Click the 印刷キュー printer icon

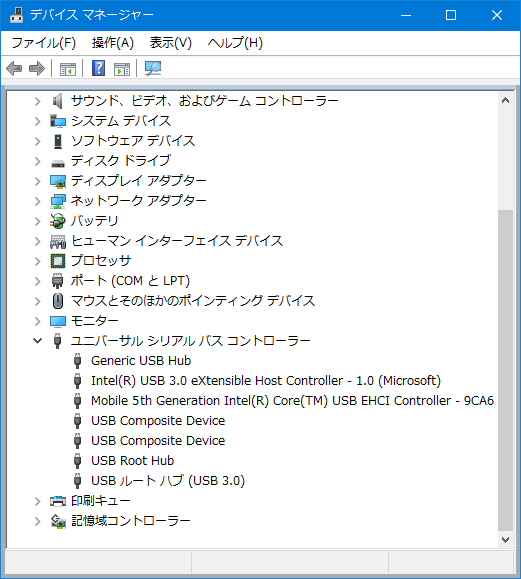58,501
